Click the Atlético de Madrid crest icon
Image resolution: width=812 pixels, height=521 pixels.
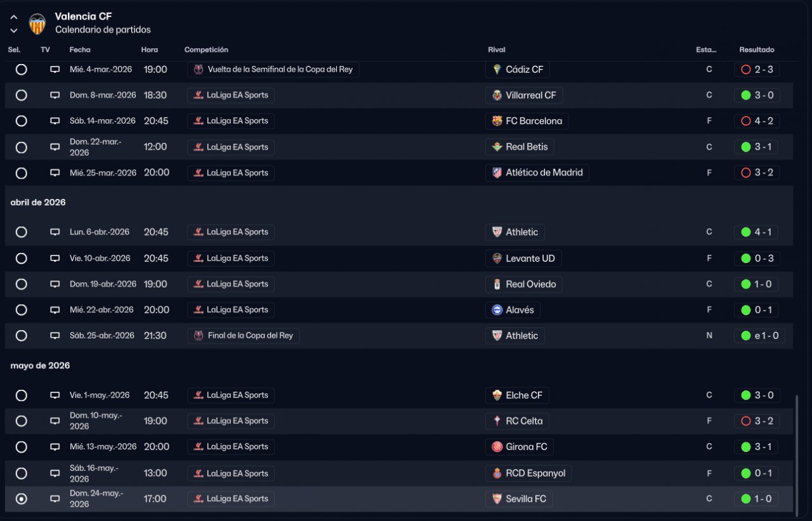click(497, 172)
